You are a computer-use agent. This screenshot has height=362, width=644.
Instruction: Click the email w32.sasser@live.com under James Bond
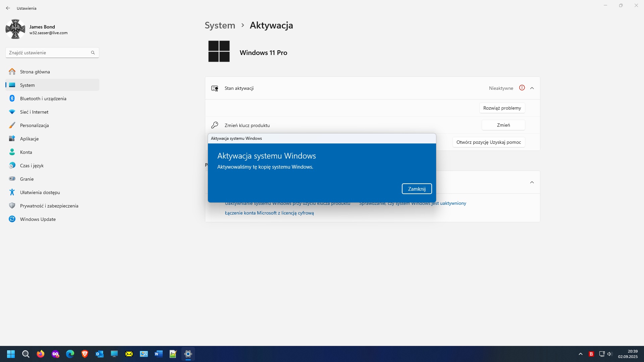[x=49, y=33]
